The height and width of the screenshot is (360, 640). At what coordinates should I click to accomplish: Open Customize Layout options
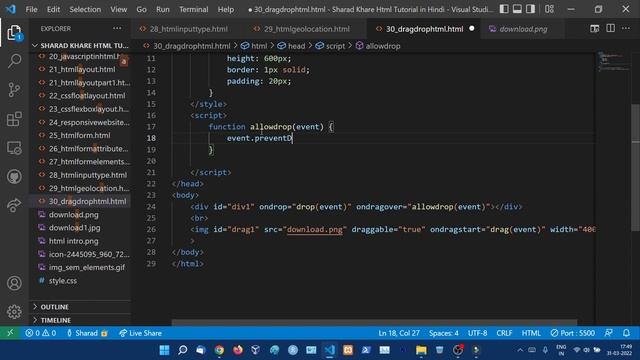(x=549, y=9)
